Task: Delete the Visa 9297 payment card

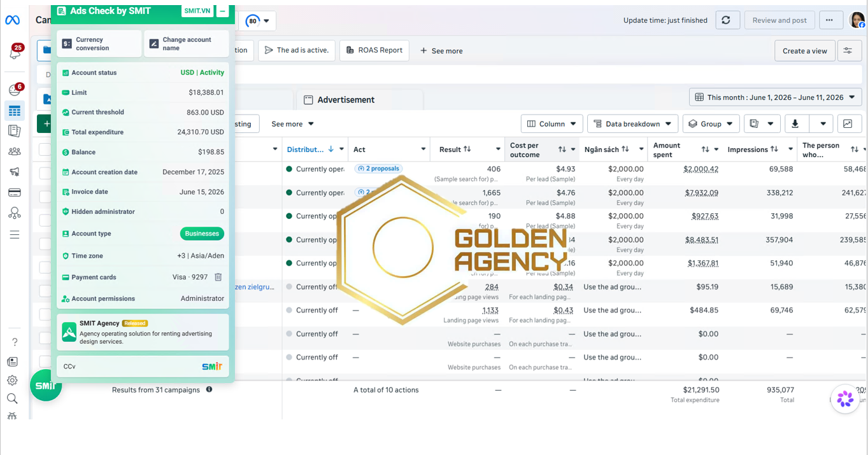Action: pos(218,277)
